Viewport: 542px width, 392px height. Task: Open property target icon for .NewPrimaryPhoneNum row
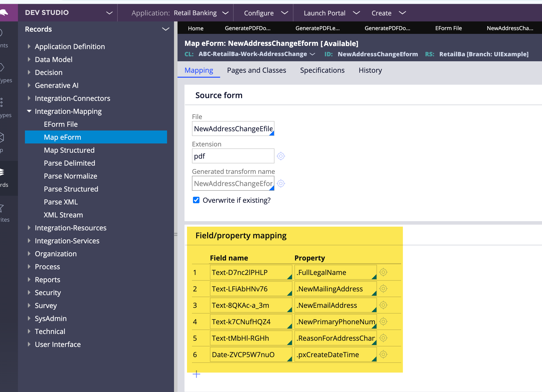[383, 322]
